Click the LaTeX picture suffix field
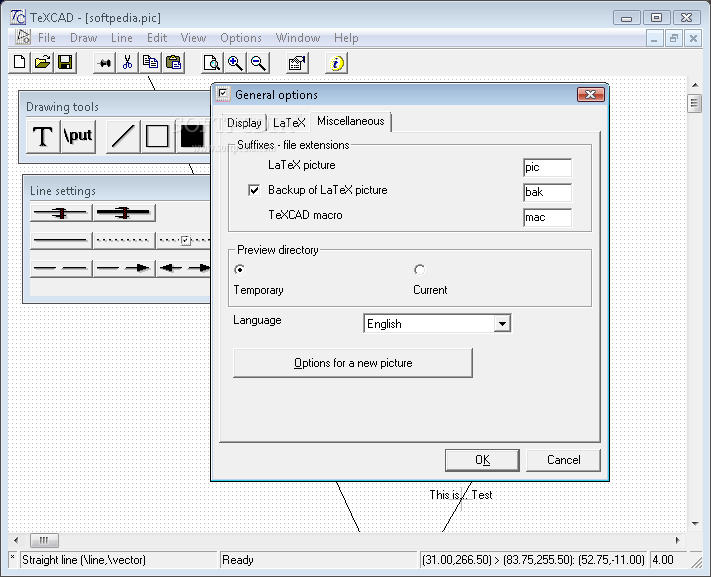Viewport: 711px width, 577px height. 547,167
